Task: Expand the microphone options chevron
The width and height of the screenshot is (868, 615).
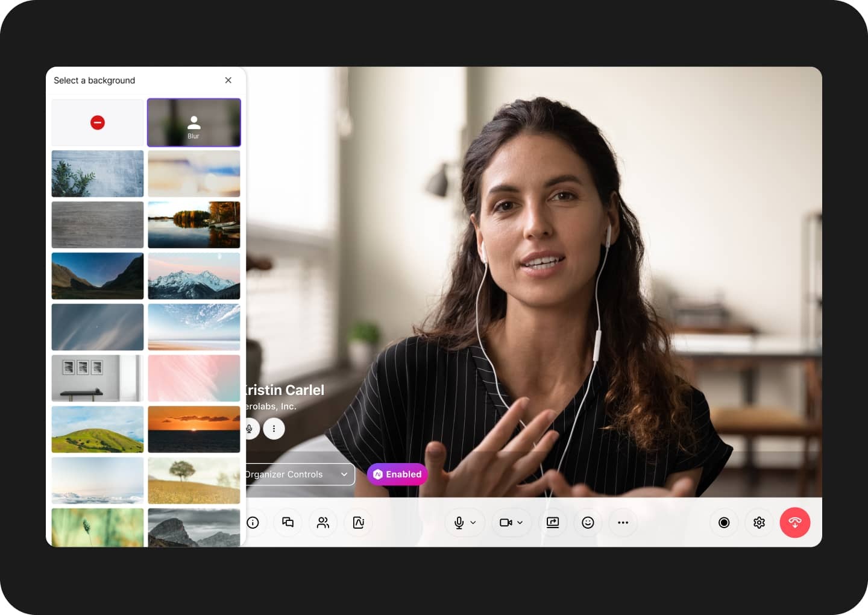Action: [x=473, y=523]
